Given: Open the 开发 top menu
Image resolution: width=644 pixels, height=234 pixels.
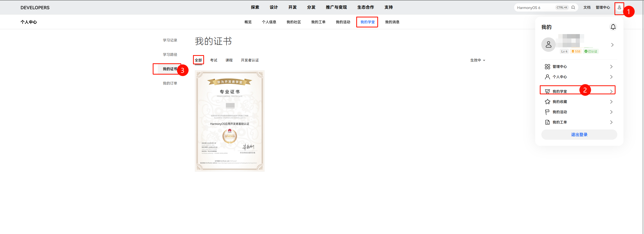Looking at the screenshot, I should pos(292,7).
